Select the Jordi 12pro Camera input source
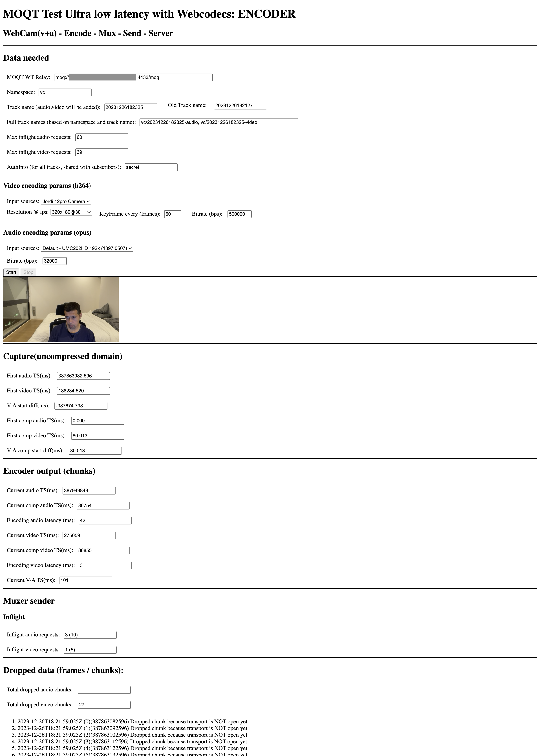This screenshot has height=756, width=539. click(x=66, y=201)
